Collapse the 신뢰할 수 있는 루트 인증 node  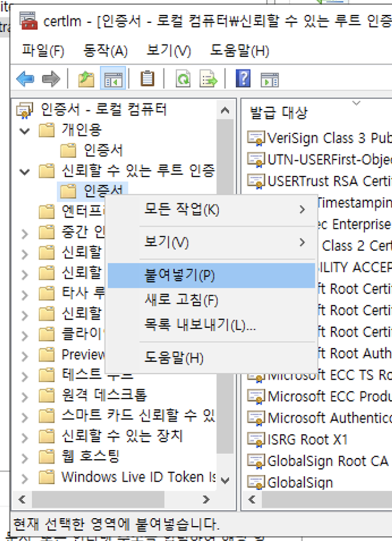click(x=24, y=171)
